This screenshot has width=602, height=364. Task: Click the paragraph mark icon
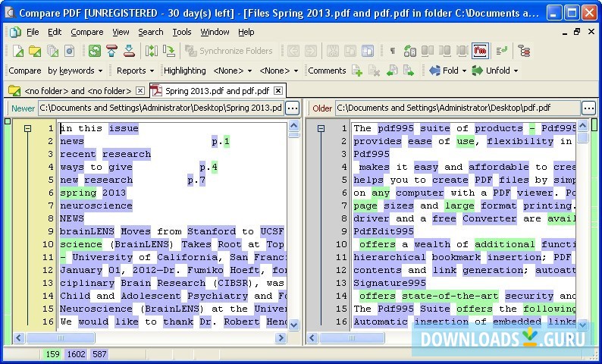tap(393, 51)
